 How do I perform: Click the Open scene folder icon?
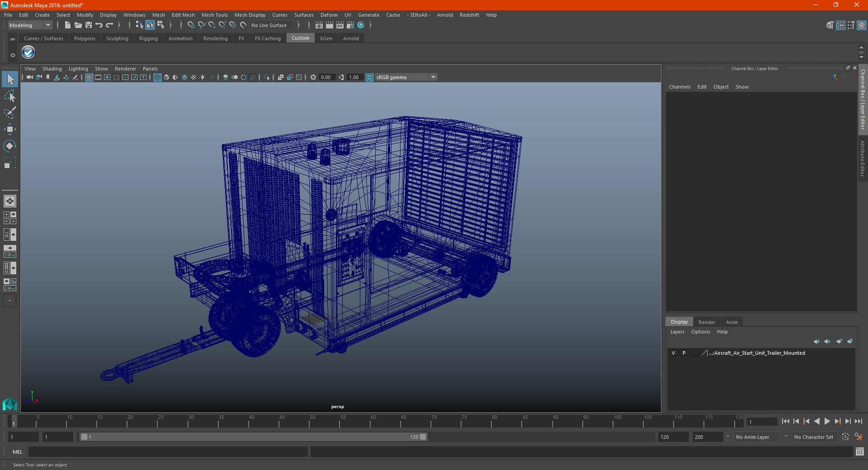(x=78, y=25)
